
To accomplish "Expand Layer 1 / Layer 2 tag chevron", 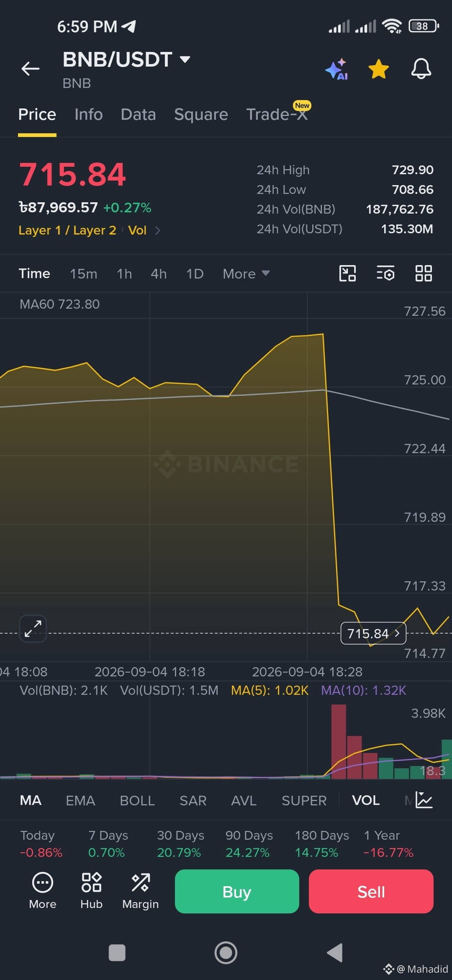I will pos(157,230).
